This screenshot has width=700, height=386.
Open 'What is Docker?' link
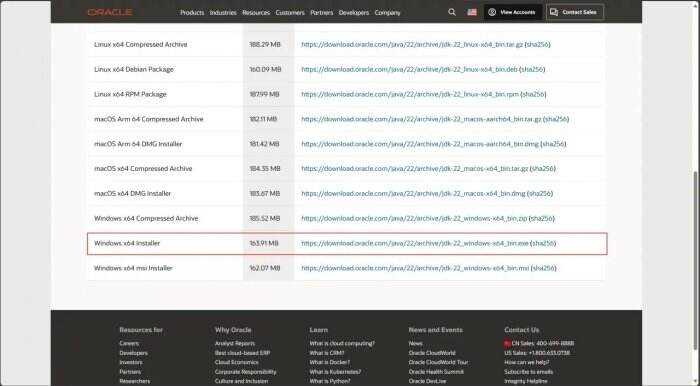pos(329,362)
